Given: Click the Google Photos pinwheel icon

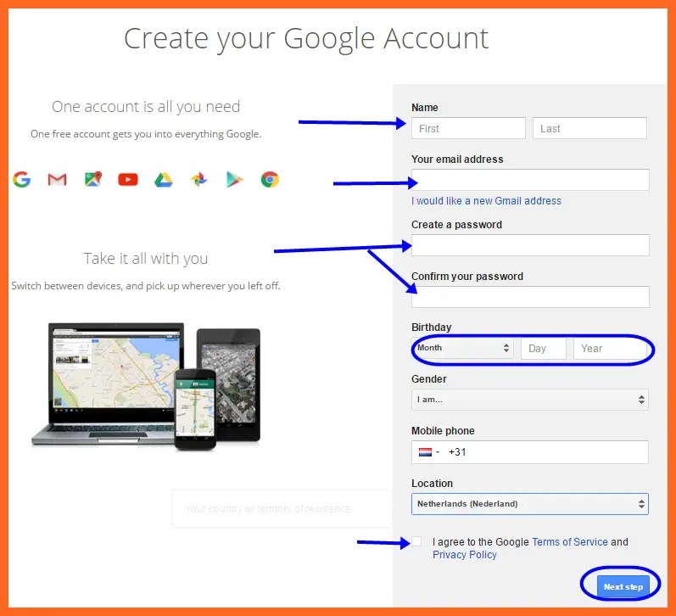Looking at the screenshot, I should point(198,179).
